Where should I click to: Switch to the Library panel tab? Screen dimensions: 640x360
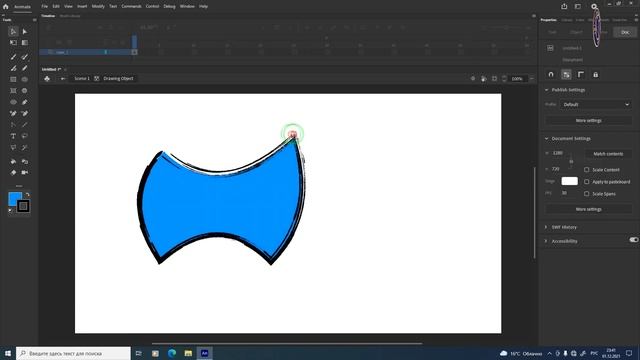point(567,20)
